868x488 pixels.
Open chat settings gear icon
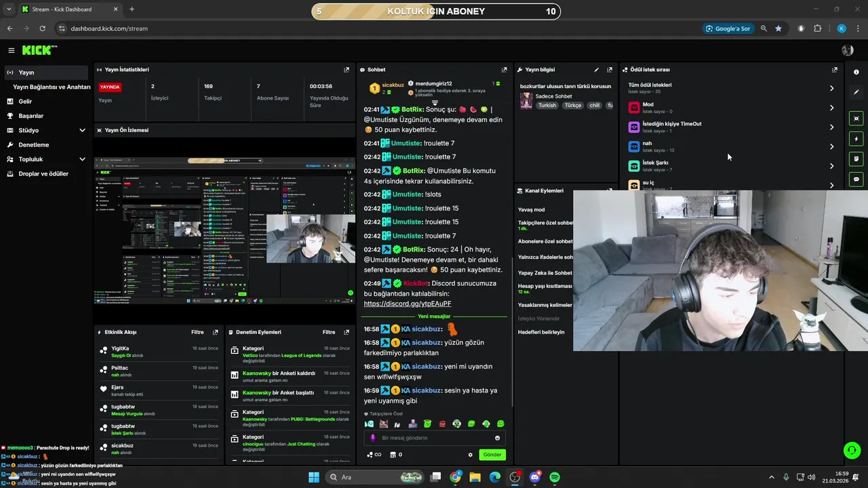point(470,455)
